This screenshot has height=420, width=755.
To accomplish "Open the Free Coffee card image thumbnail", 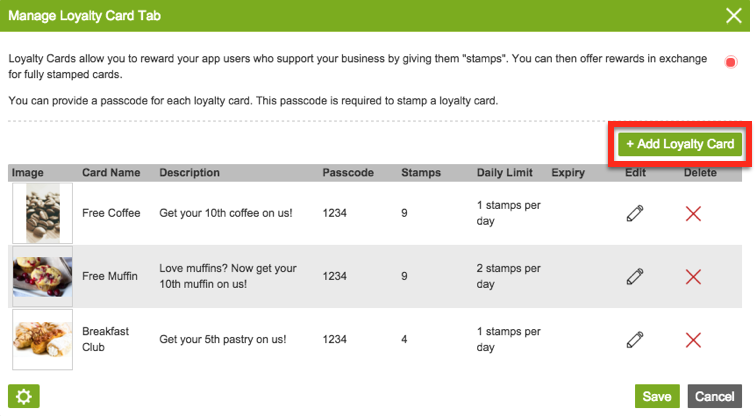I will (x=42, y=212).
